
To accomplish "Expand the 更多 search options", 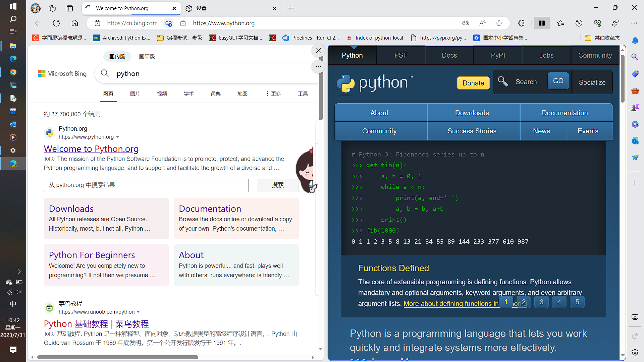I will [273, 94].
